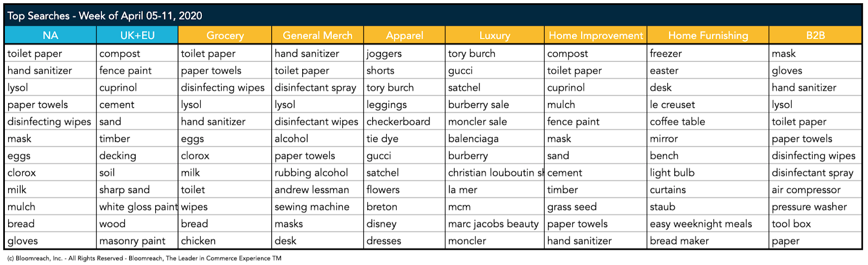The width and height of the screenshot is (868, 265).
Task: Select the B2B column header
Action: 815,35
